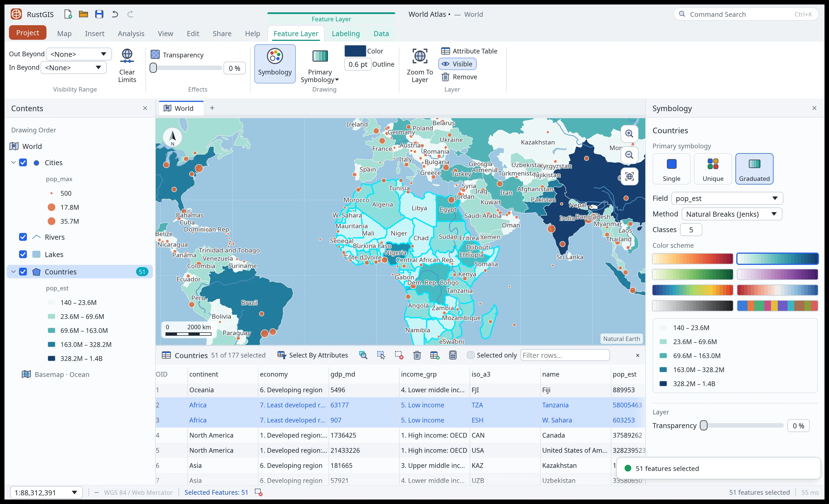Click the New Project file icon

point(68,14)
